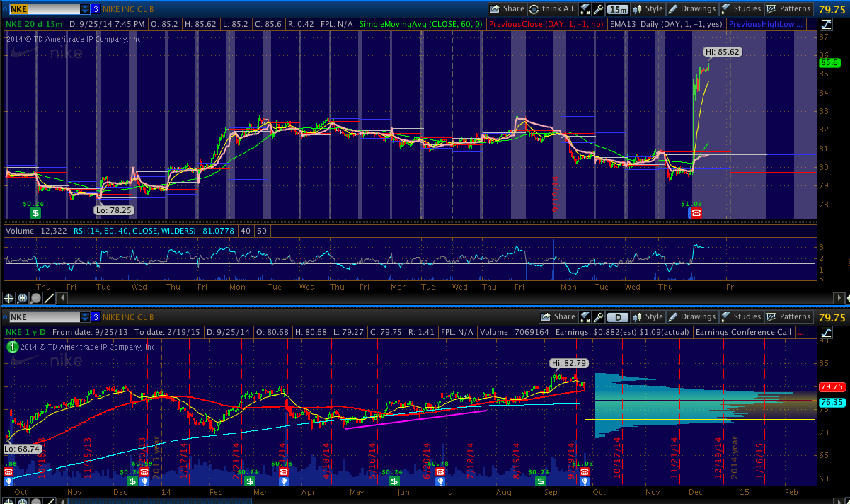Click the top NKE symbol input field
Viewport: 850px width, 504px height.
[42, 9]
